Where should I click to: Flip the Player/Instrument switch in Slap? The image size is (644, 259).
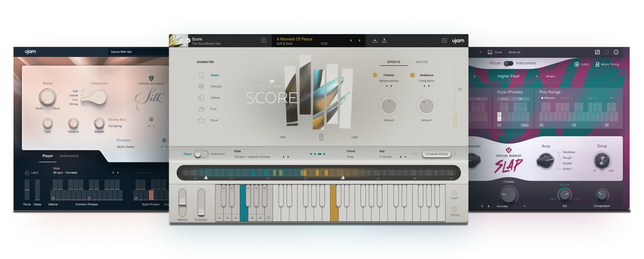509,63
